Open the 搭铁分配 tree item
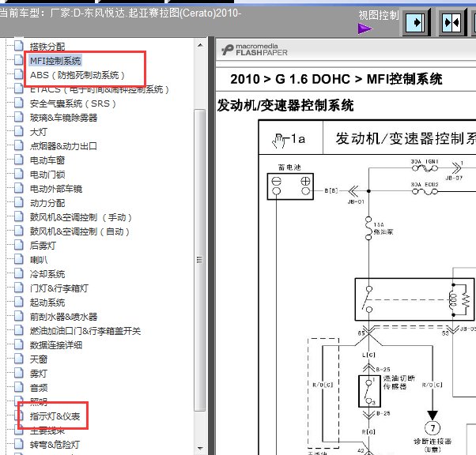The image size is (476, 455). click(x=47, y=47)
